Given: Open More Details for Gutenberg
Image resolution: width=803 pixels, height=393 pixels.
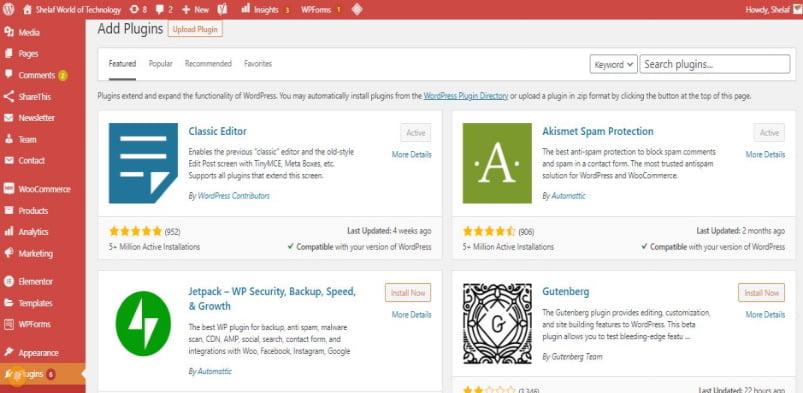Looking at the screenshot, I should tap(765, 315).
